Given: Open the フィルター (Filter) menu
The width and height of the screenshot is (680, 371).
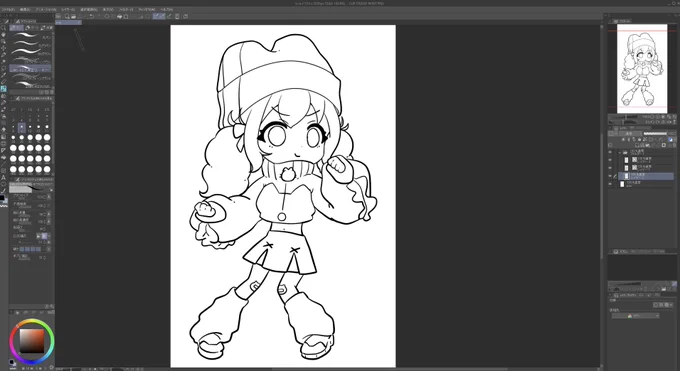Looking at the screenshot, I should click(126, 9).
